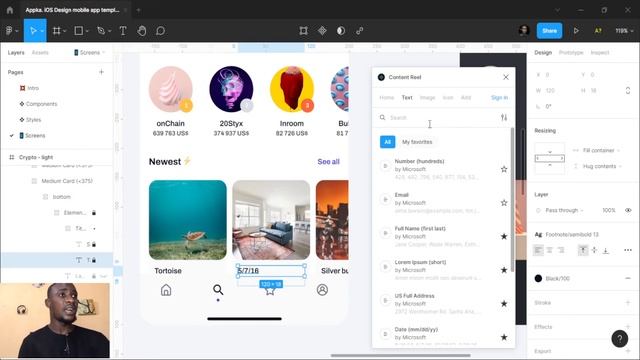640x360 pixels.
Task: Close the Content Reel plugin panel
Action: (x=506, y=77)
